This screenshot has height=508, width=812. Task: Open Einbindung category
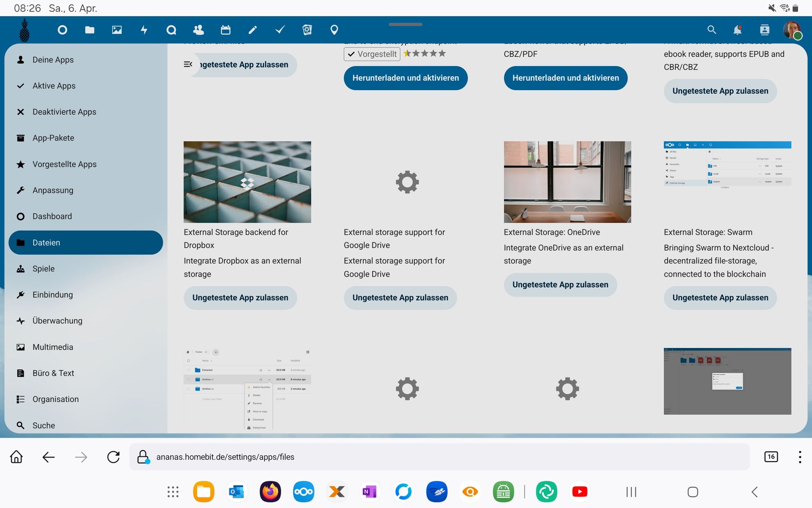point(86,295)
